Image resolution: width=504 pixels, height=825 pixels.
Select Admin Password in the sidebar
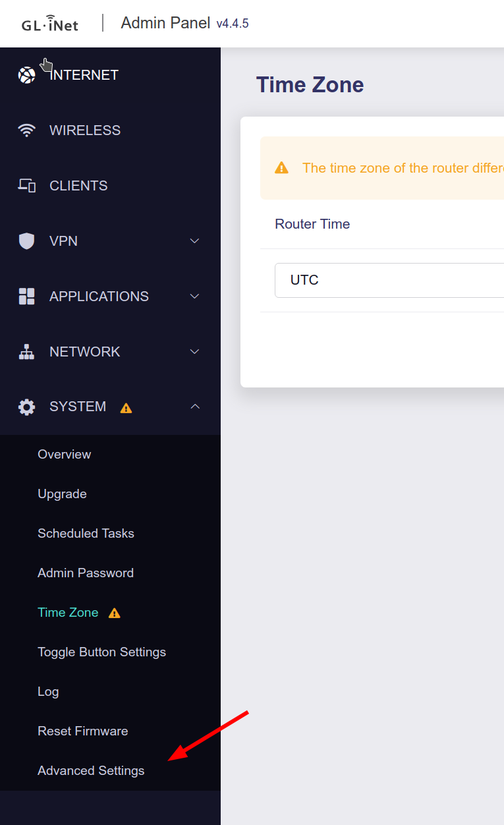[86, 573]
